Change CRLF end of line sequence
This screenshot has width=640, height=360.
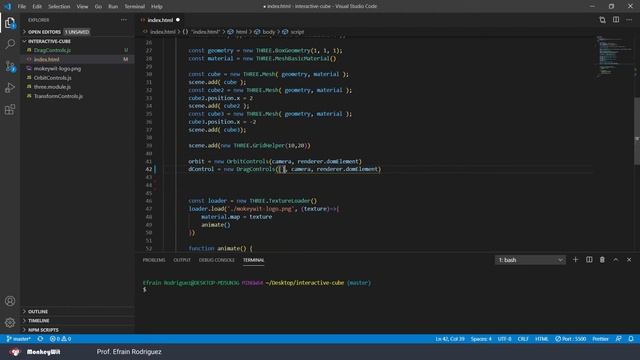click(523, 339)
